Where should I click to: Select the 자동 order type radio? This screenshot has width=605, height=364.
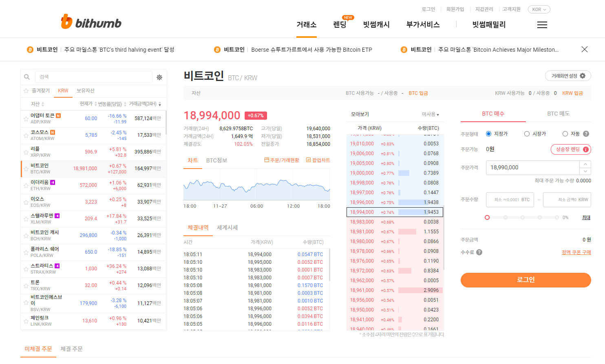coord(565,134)
